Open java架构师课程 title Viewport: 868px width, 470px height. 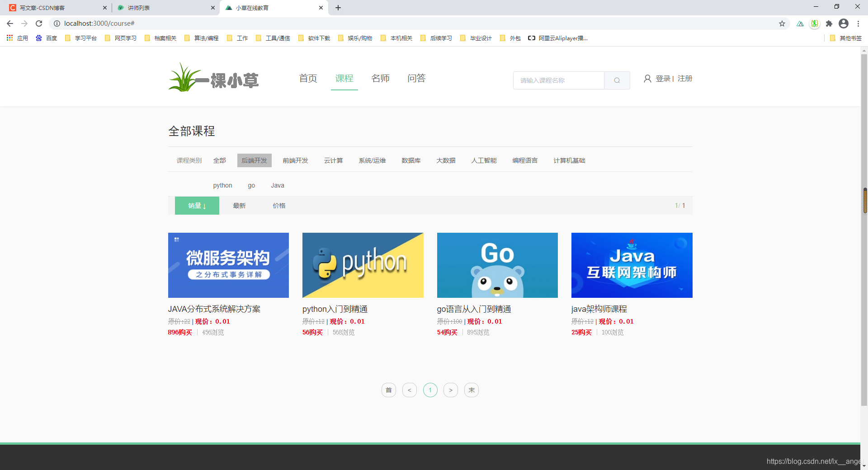[599, 309]
